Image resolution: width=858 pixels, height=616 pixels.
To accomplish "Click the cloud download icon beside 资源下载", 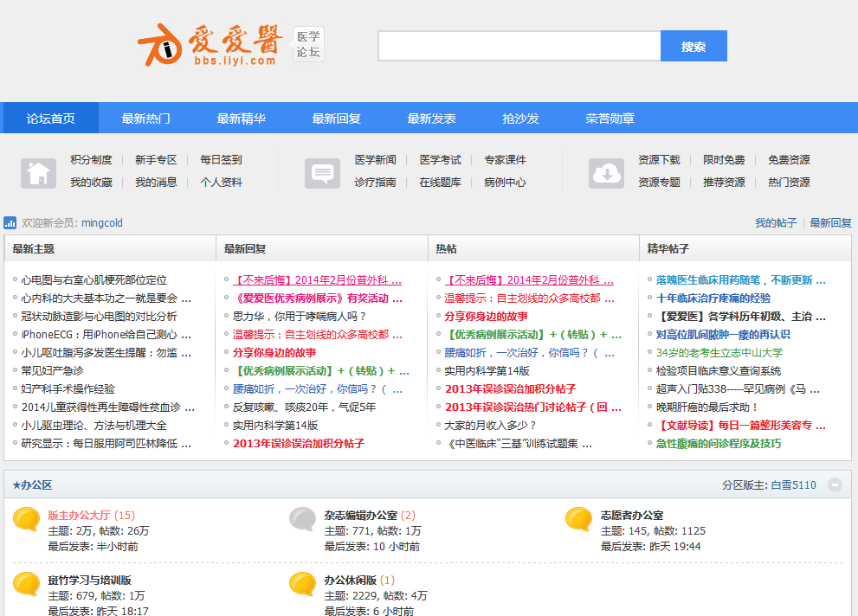I will click(x=606, y=173).
